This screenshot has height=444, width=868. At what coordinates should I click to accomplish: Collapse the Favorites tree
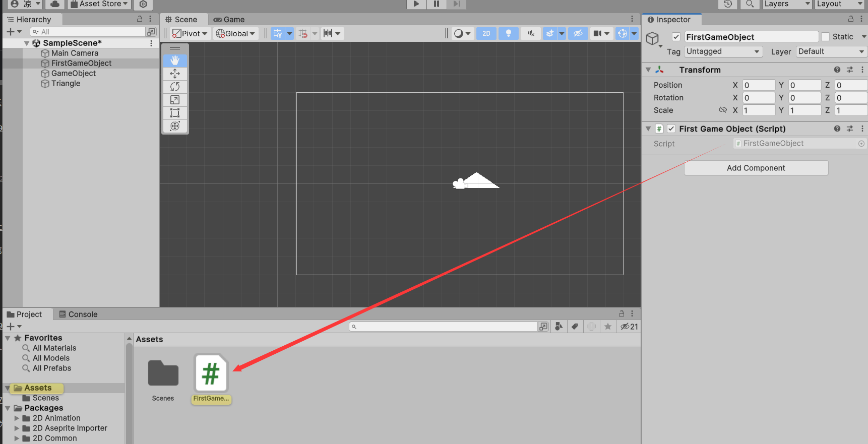(8, 338)
